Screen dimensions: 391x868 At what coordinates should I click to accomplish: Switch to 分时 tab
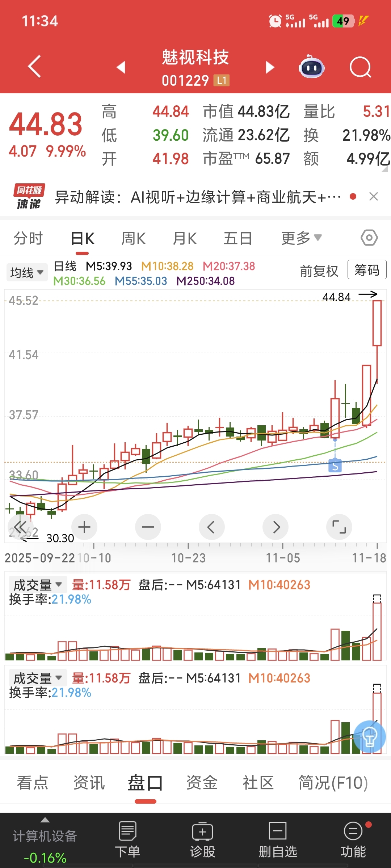click(x=28, y=238)
